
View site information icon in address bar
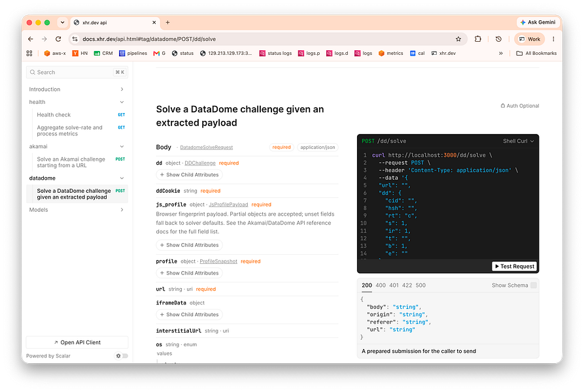[x=75, y=39]
